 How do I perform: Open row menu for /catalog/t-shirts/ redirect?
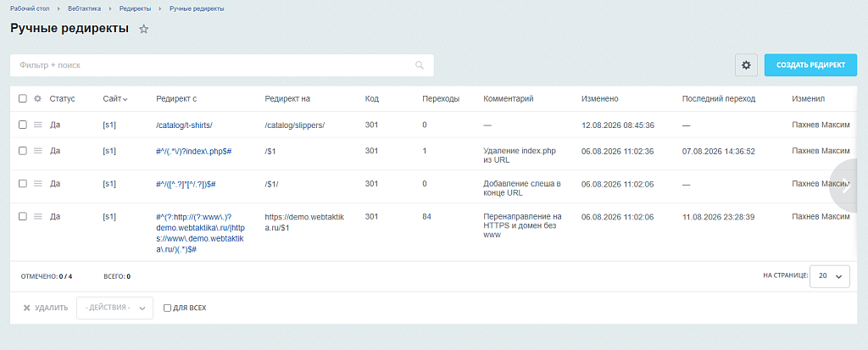tap(37, 125)
